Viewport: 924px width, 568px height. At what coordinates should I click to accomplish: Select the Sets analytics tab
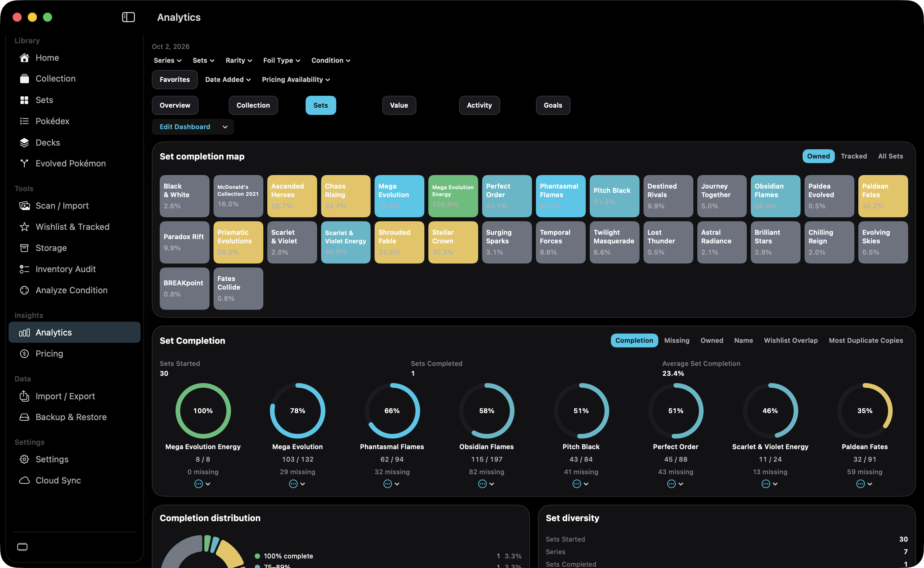(x=320, y=105)
